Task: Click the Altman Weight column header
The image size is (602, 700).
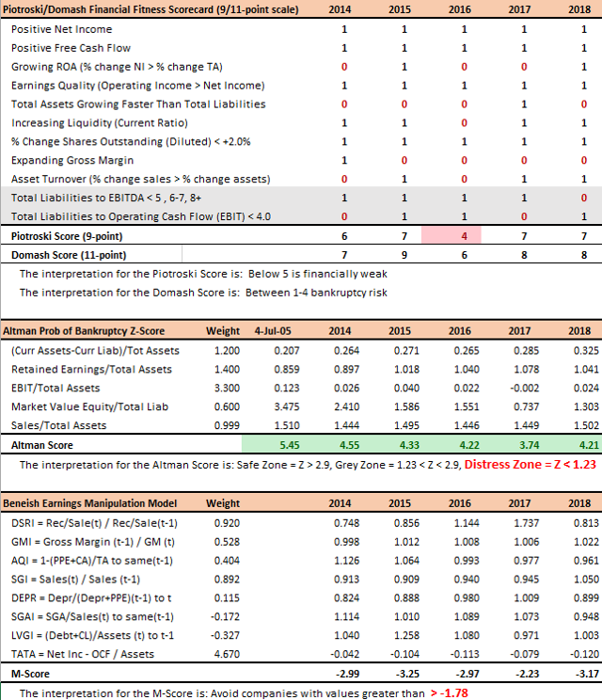Action: [223, 331]
